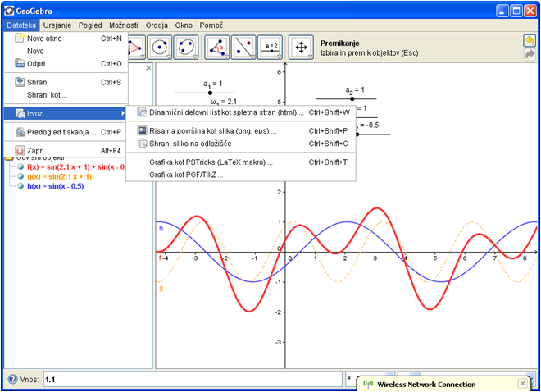Choose Shrani kot from the menu
This screenshot has width=541, height=392.
66,94
